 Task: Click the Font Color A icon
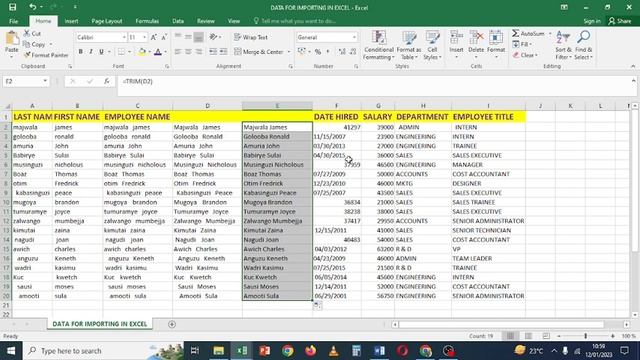(158, 52)
